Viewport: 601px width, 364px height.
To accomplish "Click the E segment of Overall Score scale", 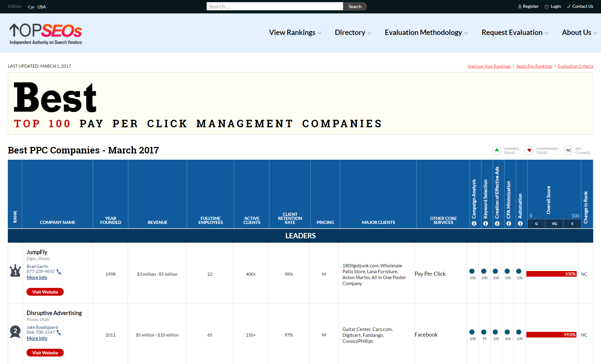I will 572,224.
